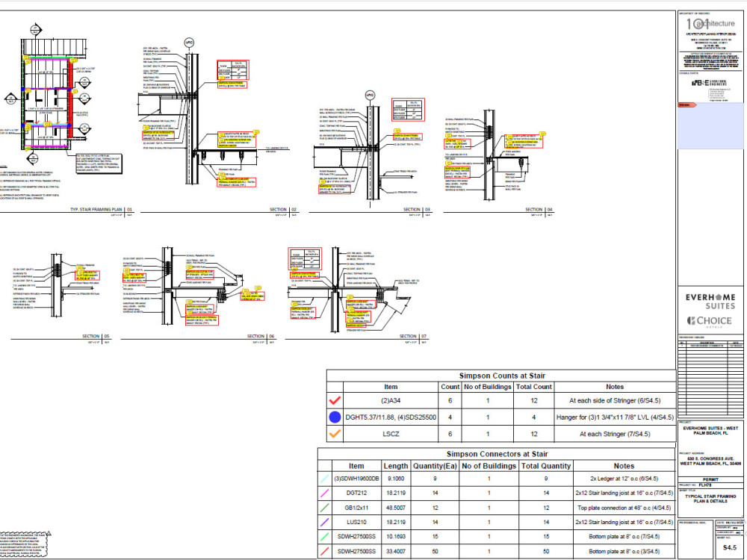747x560 pixels.
Task: Click the red checkmark legend icon for (2)A34
Action: tap(335, 400)
